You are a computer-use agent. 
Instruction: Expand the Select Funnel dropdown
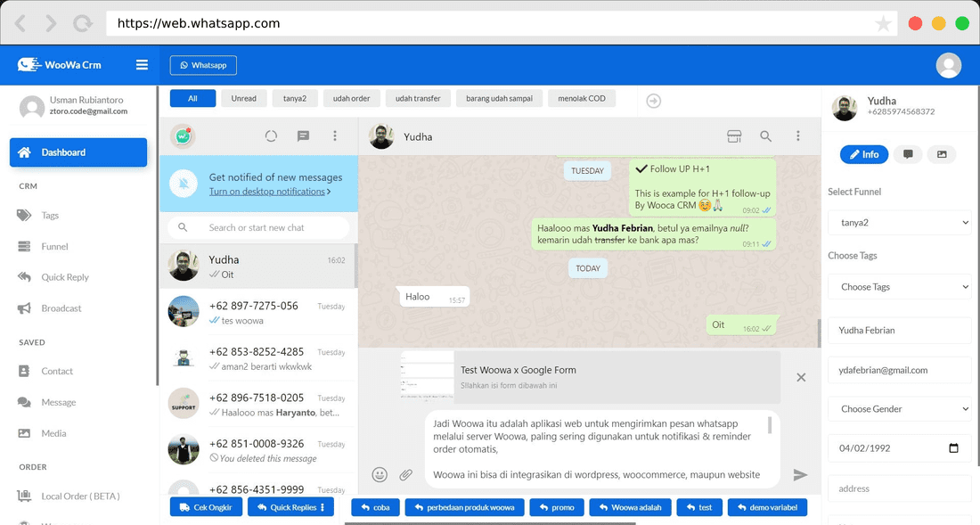(900, 223)
